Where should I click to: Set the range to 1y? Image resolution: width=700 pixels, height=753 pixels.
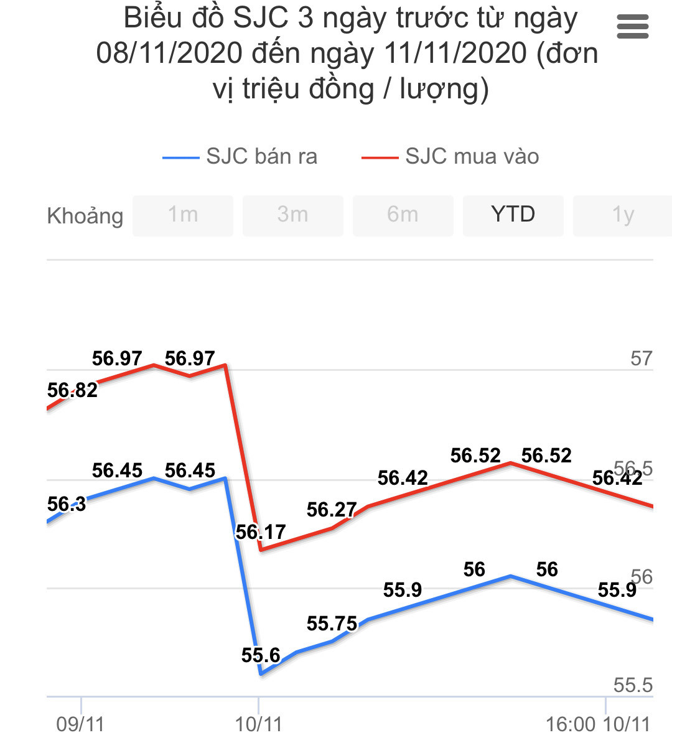[622, 215]
